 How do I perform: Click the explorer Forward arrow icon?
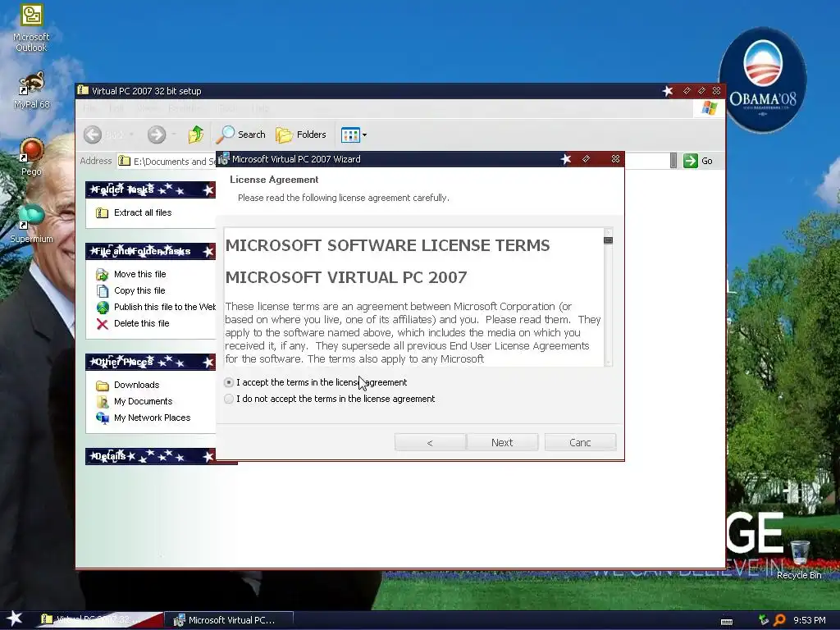(x=157, y=135)
